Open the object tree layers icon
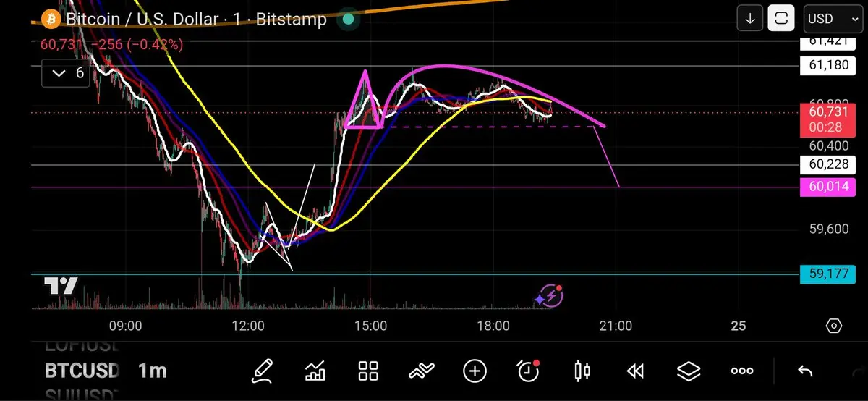 [689, 371]
